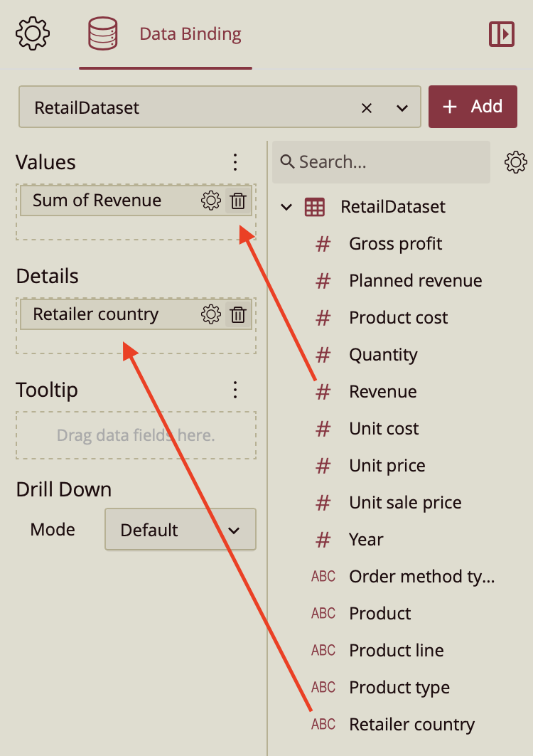The width and height of the screenshot is (533, 756).
Task: Clear the RetailDataset selection with the X
Action: pos(367,108)
